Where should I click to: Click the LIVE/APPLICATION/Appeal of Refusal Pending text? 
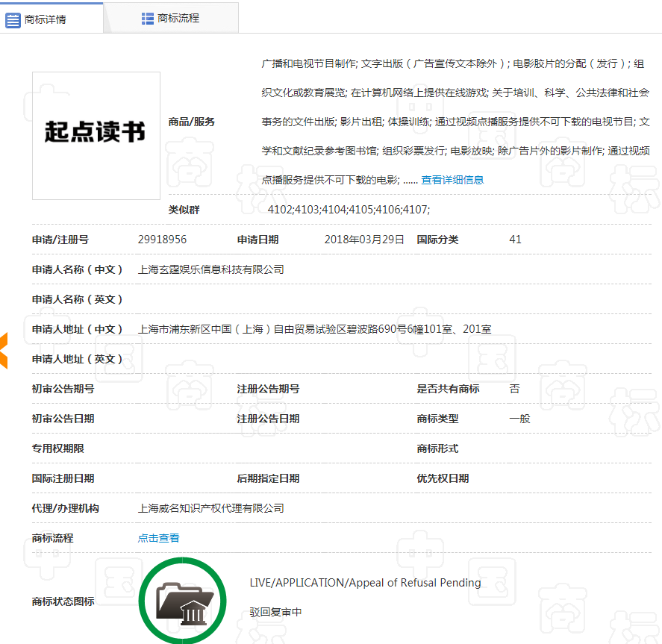(x=365, y=583)
